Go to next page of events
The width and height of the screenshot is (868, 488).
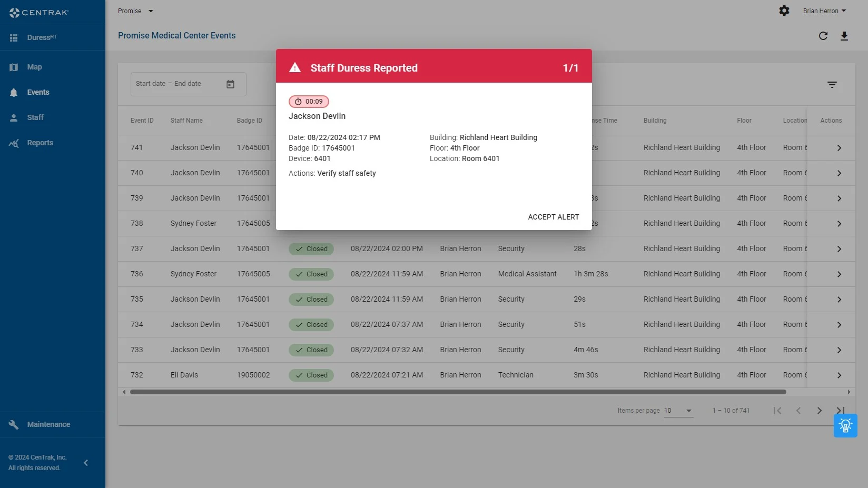click(x=820, y=411)
